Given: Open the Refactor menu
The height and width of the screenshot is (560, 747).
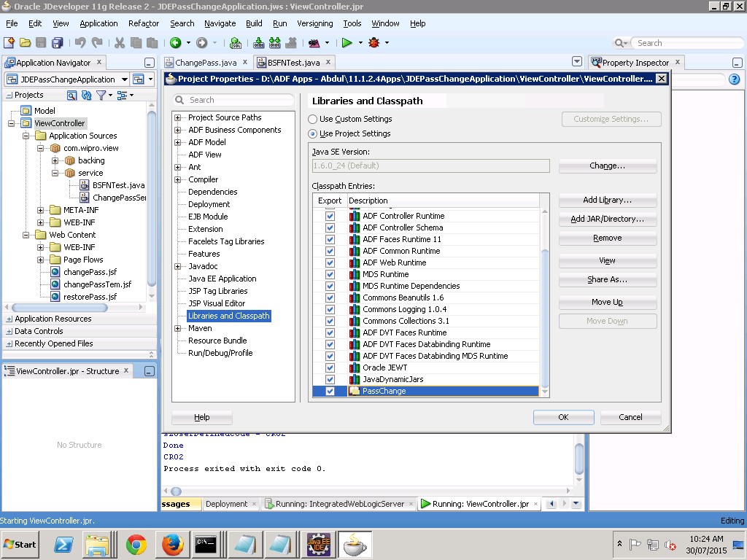Looking at the screenshot, I should click(144, 23).
